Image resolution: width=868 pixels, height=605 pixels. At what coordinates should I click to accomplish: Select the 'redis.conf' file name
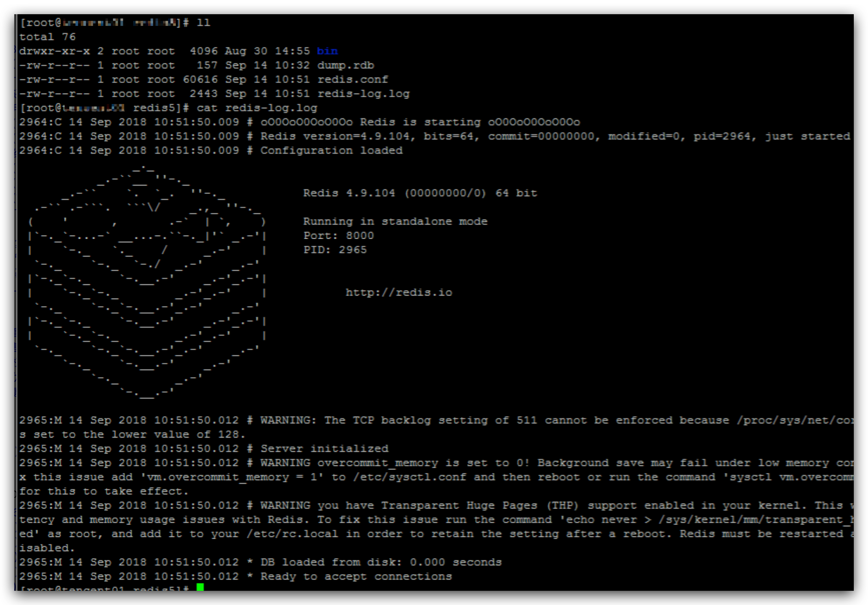coord(352,80)
